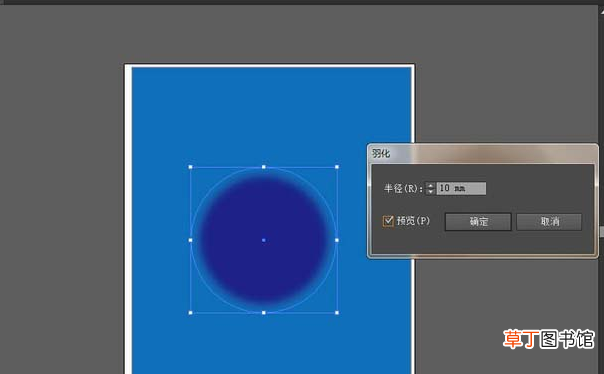Click the bottom-middle bounding box handle
Image resolution: width=604 pixels, height=374 pixels.
264,313
